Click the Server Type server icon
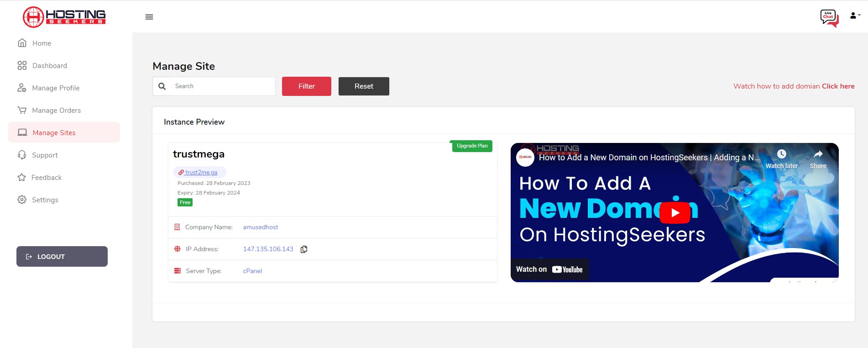Image resolution: width=868 pixels, height=348 pixels. (178, 271)
